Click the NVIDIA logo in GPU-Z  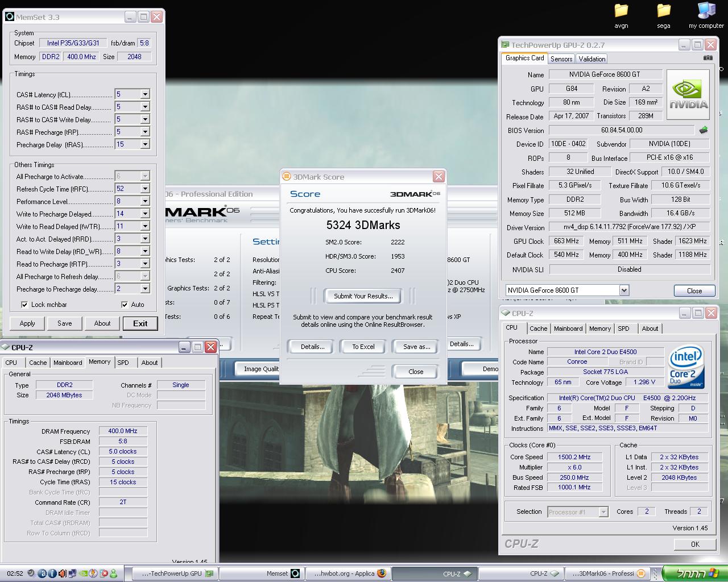tap(688, 94)
